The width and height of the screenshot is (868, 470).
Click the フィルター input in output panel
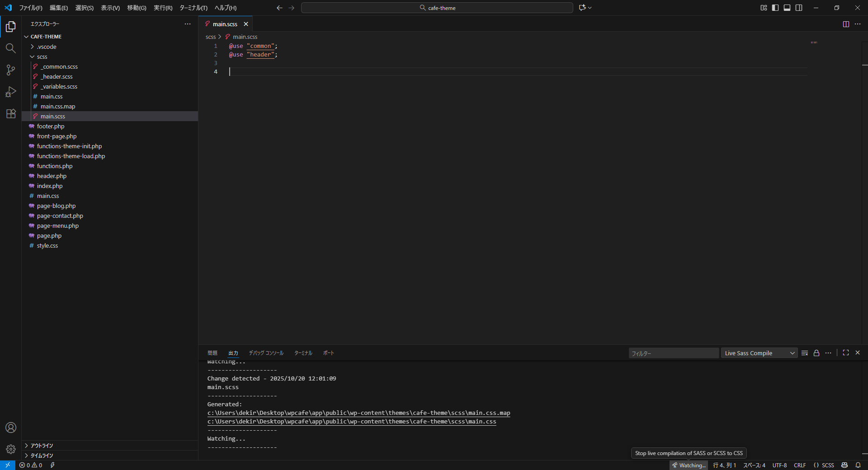click(673, 353)
